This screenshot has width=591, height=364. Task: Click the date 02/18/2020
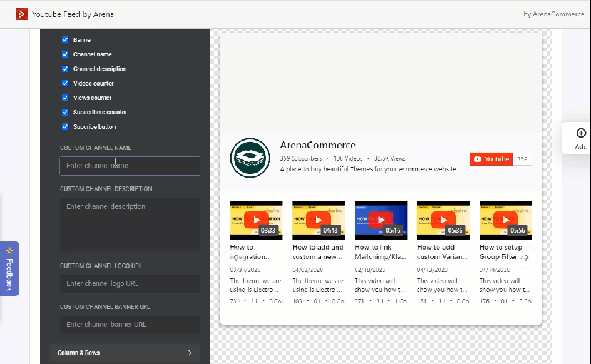pyautogui.click(x=370, y=270)
